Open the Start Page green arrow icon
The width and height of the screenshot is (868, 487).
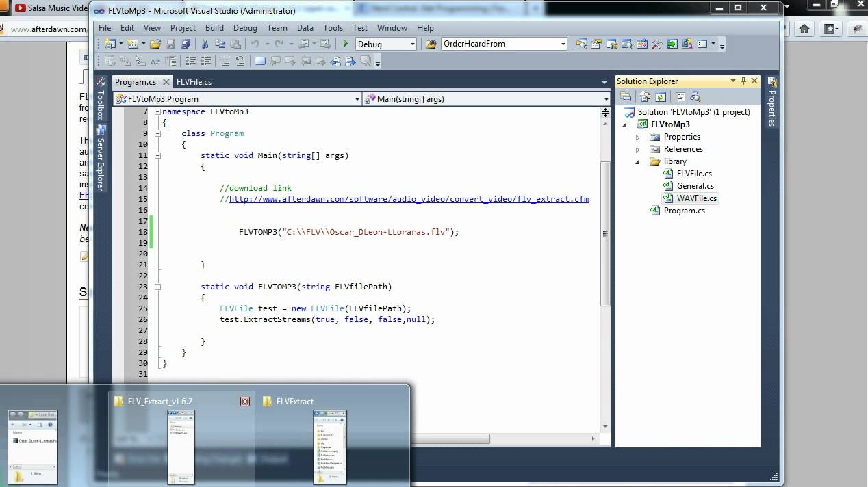click(x=672, y=44)
